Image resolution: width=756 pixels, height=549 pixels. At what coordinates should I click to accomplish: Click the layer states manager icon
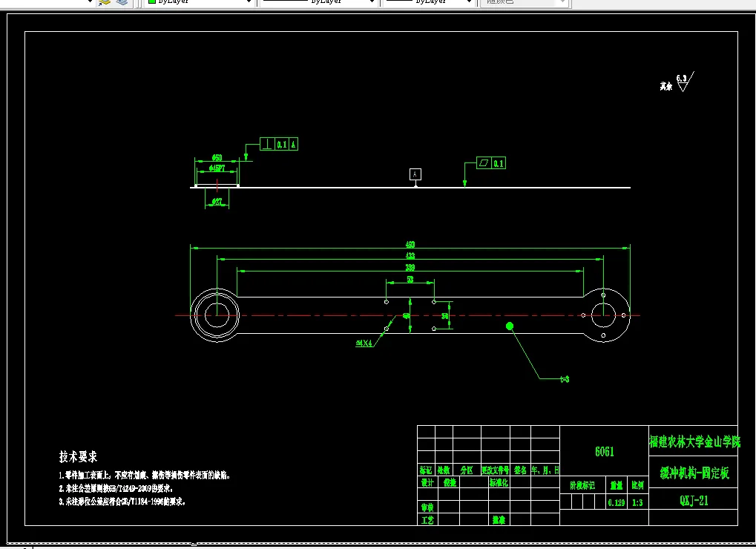[122, 2]
